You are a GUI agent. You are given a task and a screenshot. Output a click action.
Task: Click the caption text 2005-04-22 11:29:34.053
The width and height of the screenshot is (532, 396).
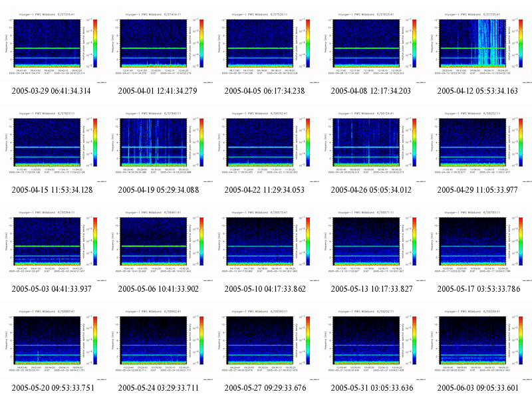coord(264,190)
